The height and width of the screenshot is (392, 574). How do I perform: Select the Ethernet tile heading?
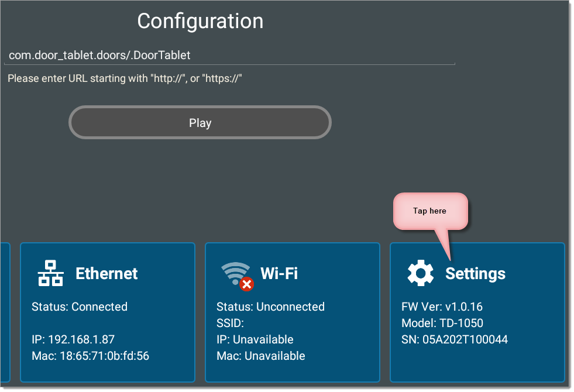[106, 273]
